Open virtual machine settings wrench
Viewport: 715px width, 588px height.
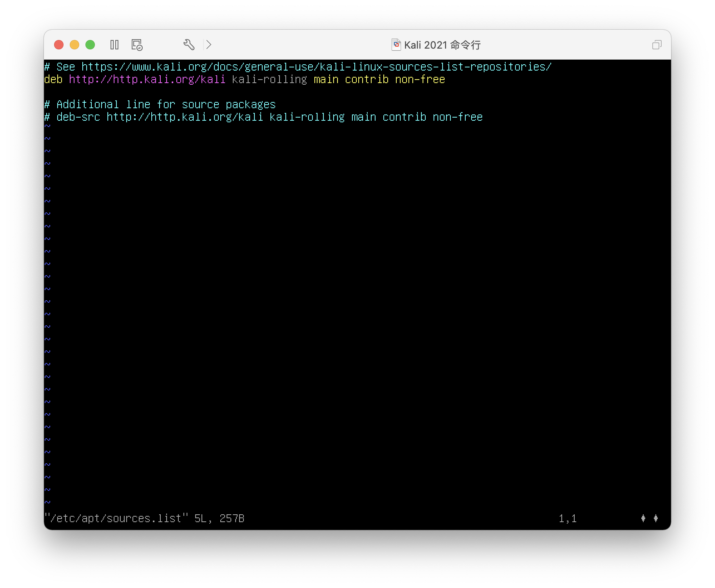[x=189, y=45]
